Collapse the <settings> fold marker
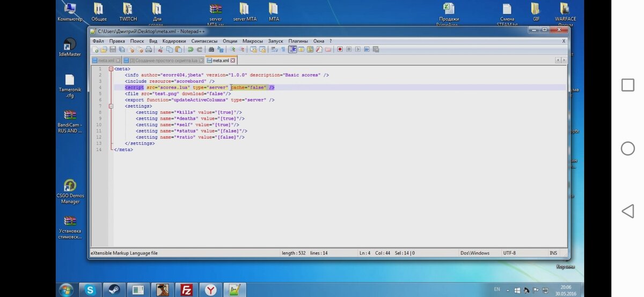 click(111, 106)
